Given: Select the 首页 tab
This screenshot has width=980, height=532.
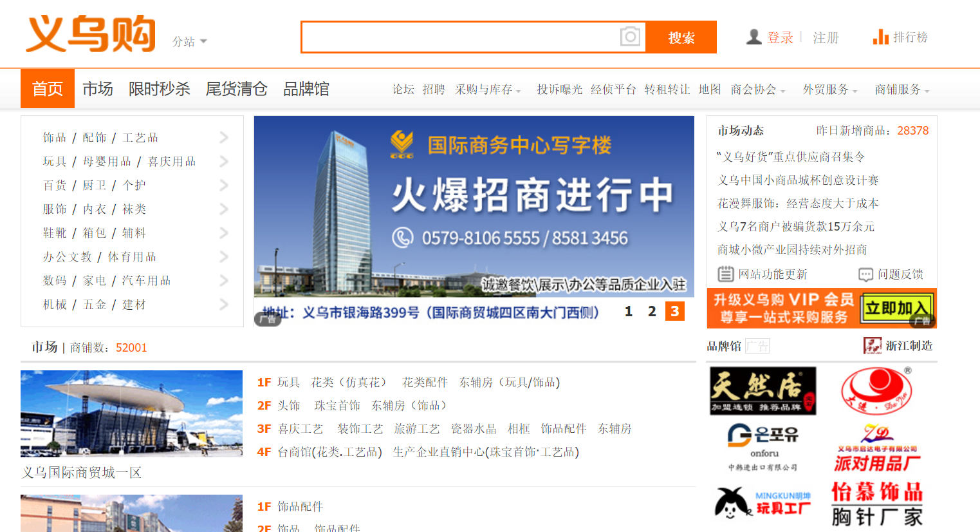Looking at the screenshot, I should pos(48,88).
